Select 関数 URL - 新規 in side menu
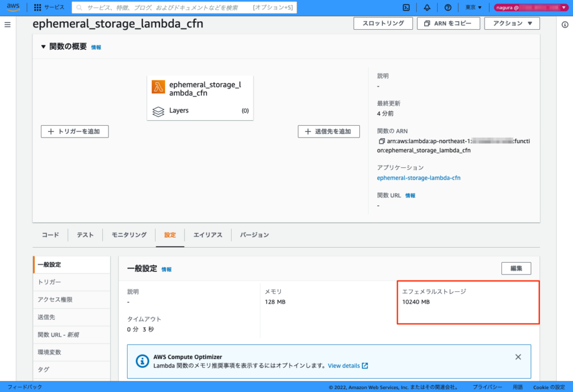The image size is (573, 392). tap(72, 334)
